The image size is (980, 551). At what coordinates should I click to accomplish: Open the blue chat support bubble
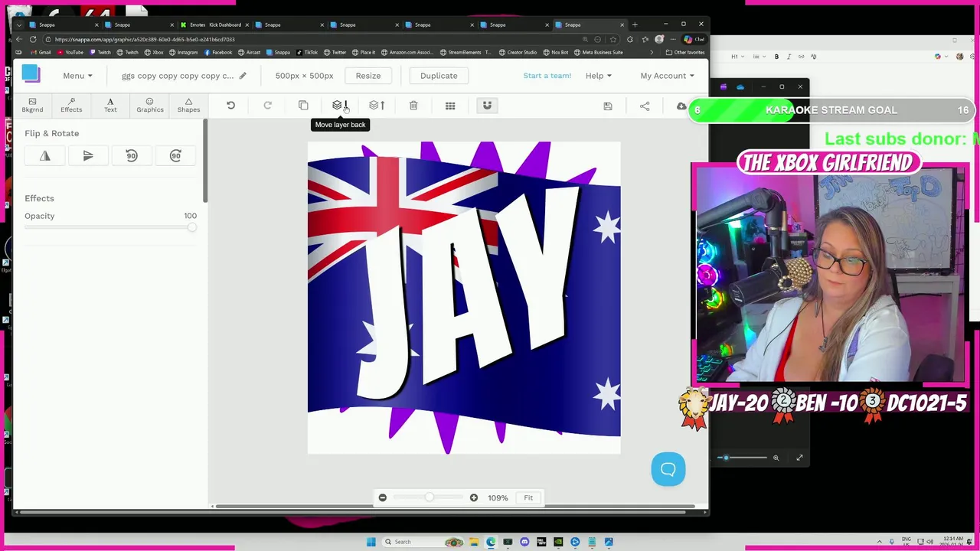tap(668, 469)
